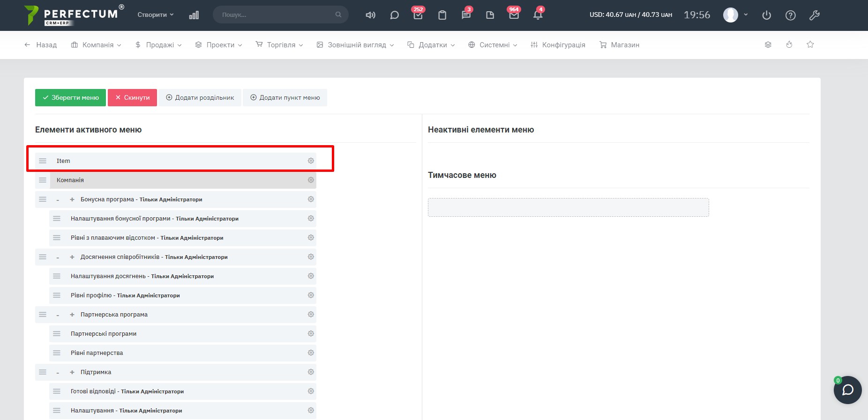This screenshot has width=868, height=420.
Task: Click the statistics bar chart icon
Action: click(194, 15)
